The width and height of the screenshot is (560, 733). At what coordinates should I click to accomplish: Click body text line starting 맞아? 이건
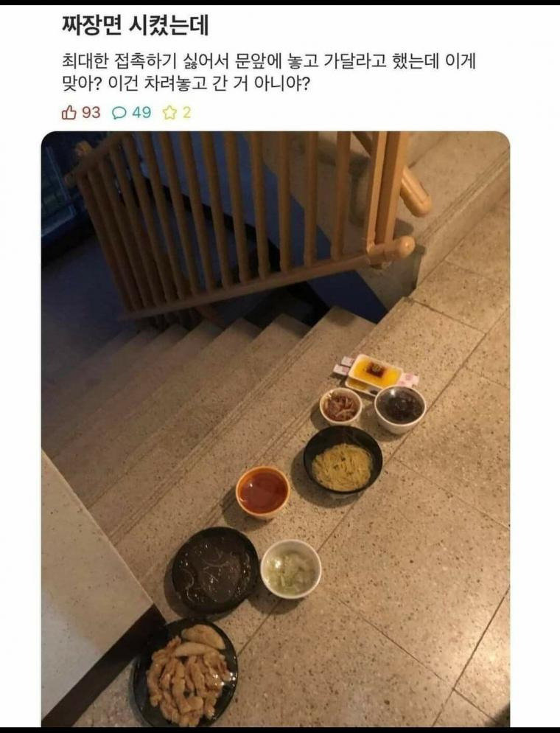pos(186,84)
